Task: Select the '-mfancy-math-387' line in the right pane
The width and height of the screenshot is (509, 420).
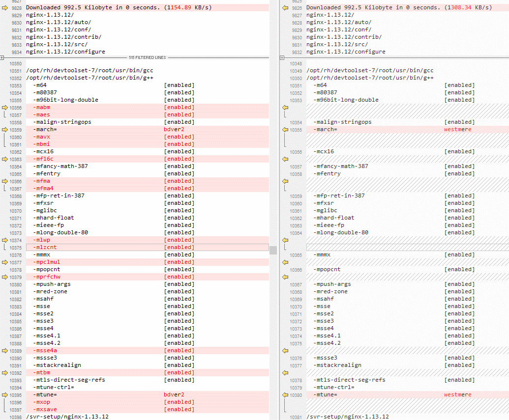Action: pyautogui.click(x=407, y=167)
